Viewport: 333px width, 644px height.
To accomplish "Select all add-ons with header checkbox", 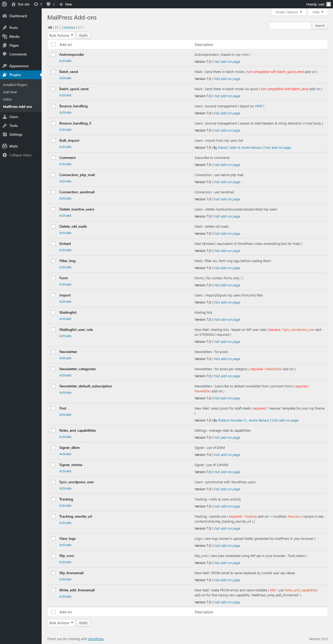I will point(53,45).
